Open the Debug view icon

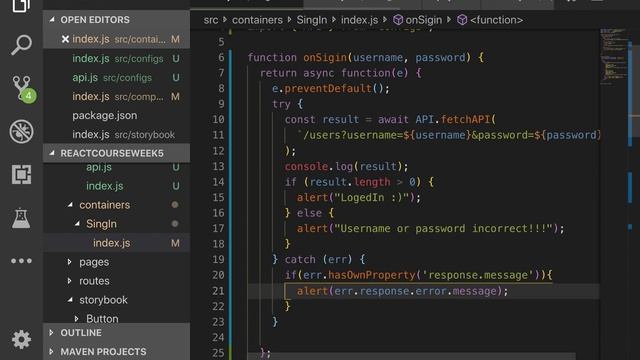coord(21,131)
